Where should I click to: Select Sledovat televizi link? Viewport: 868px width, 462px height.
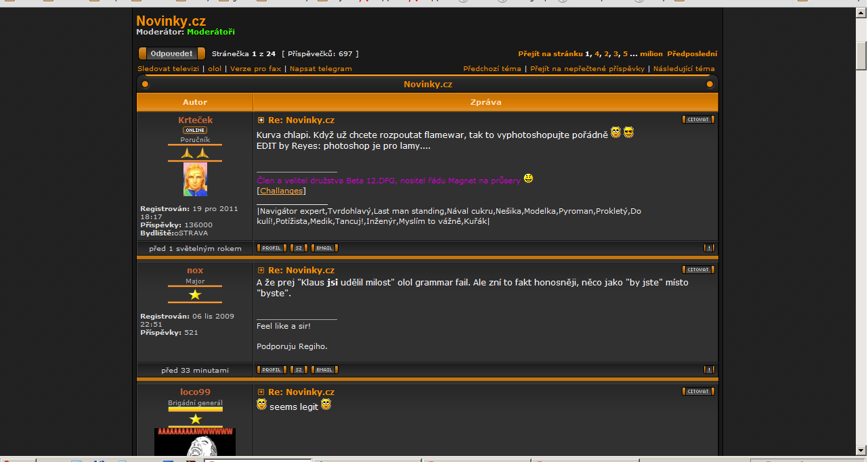[x=168, y=69]
